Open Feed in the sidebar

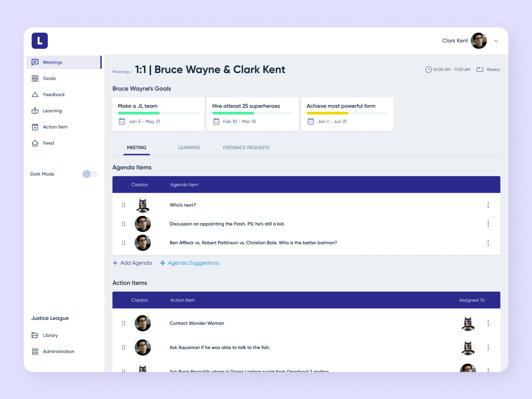pyautogui.click(x=48, y=143)
